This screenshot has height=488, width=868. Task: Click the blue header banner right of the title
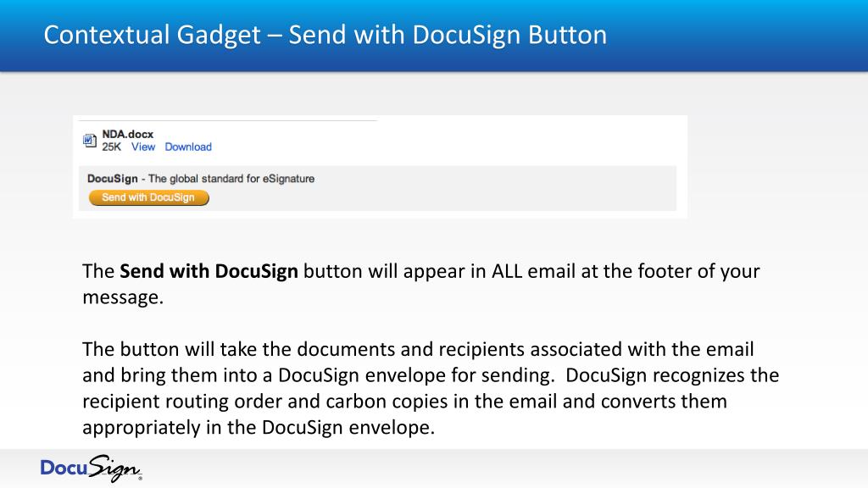click(x=737, y=36)
